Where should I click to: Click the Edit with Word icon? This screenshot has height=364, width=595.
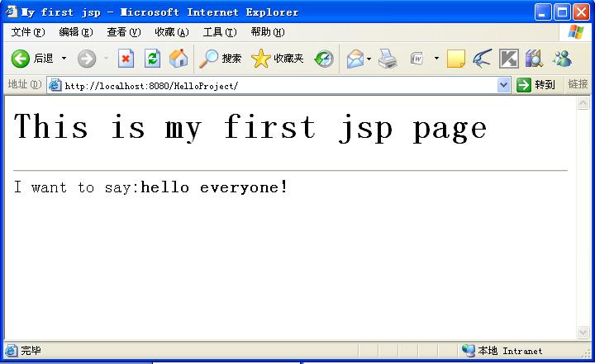416,59
